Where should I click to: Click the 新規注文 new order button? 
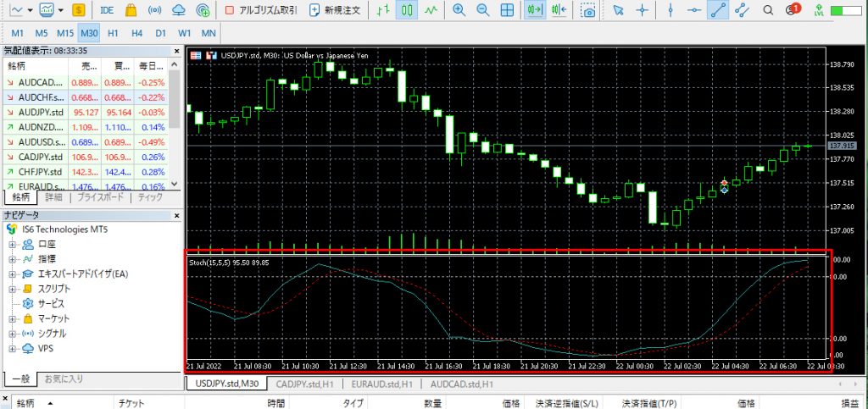[336, 10]
